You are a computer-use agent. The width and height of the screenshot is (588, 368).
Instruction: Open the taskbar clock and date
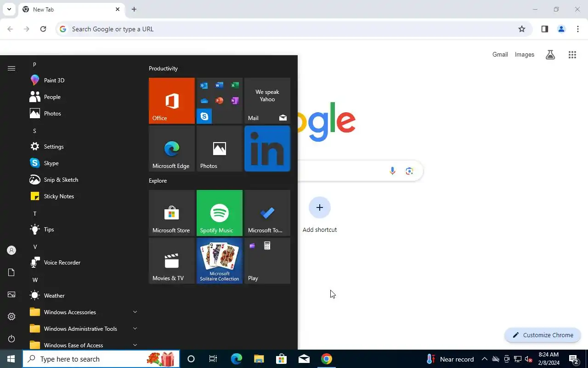548,359
